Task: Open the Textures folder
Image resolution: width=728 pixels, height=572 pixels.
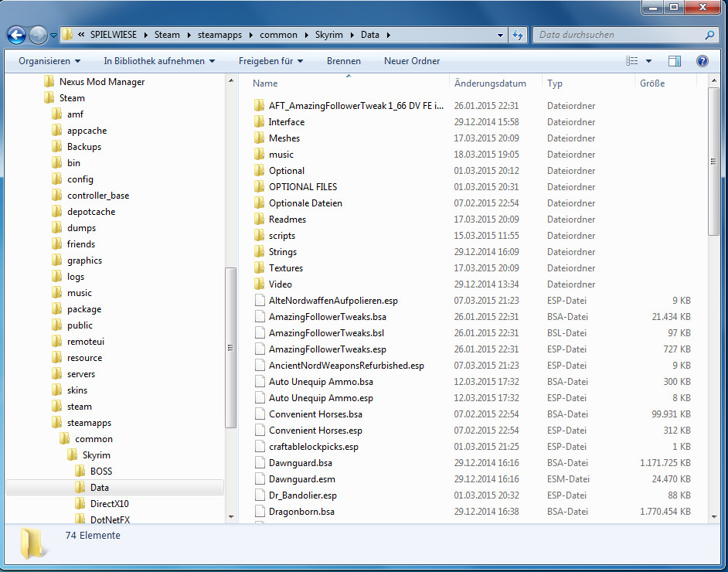Action: pos(285,268)
